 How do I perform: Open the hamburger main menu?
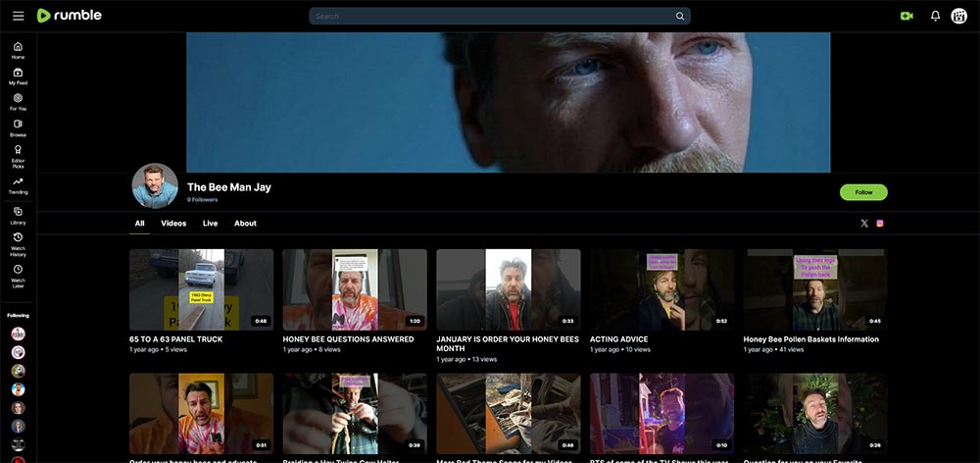tap(18, 16)
